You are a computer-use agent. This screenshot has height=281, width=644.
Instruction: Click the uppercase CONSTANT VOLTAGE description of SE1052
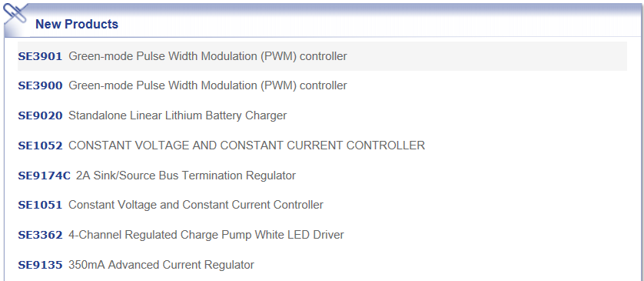point(247,146)
